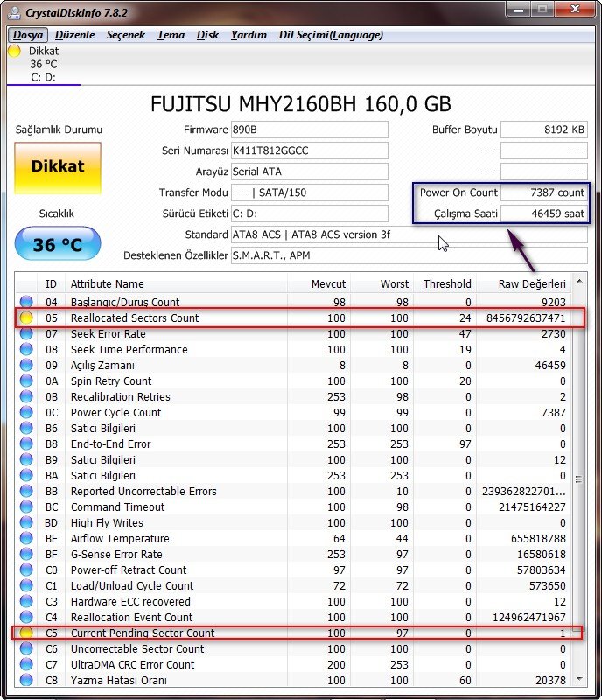Image resolution: width=602 pixels, height=700 pixels.
Task: Click blue status icon for Açılış Zamanı
Action: coord(26,365)
